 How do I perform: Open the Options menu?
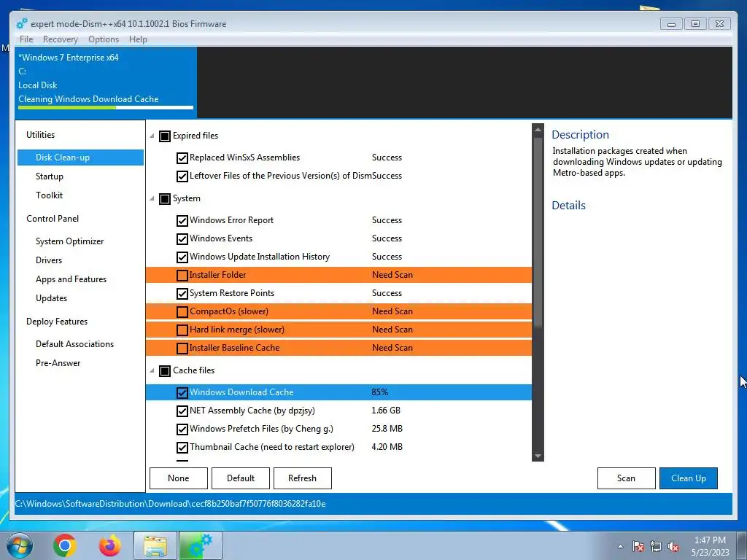[104, 39]
